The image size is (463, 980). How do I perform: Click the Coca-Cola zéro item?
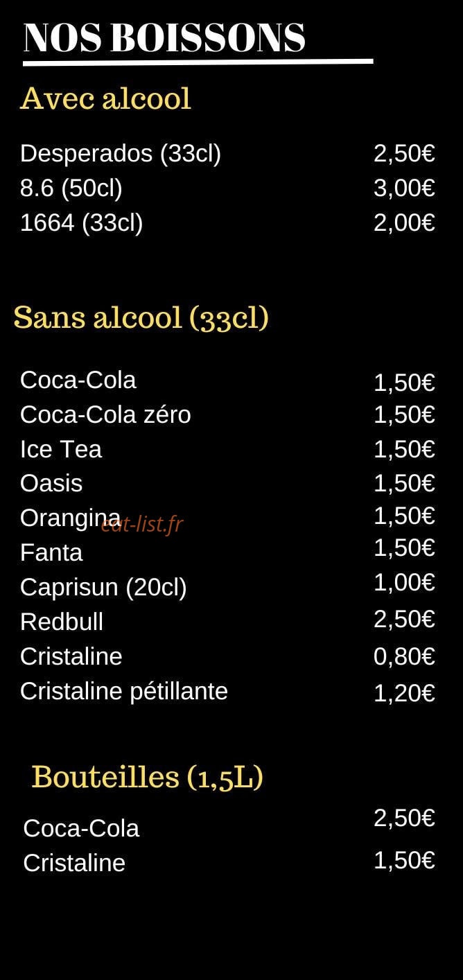[x=105, y=414]
